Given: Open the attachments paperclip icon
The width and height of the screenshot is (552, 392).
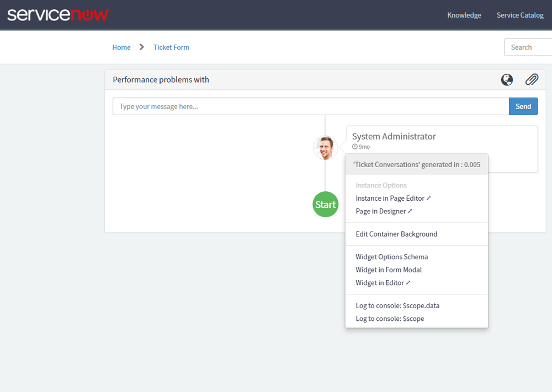Looking at the screenshot, I should click(532, 79).
